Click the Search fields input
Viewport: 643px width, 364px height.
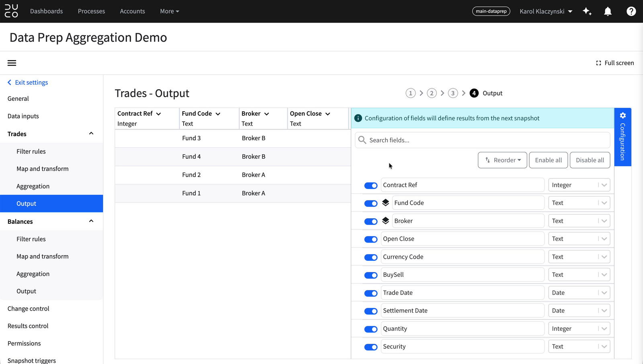point(482,140)
